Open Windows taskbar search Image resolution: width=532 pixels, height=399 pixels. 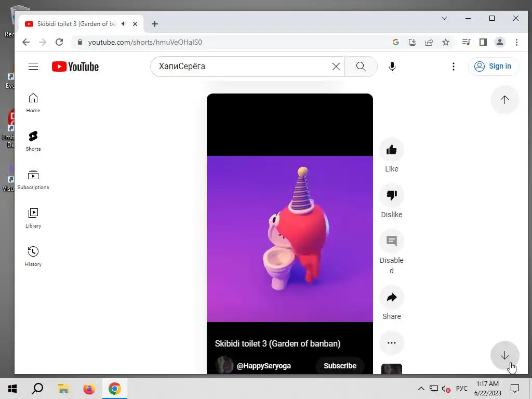37,389
